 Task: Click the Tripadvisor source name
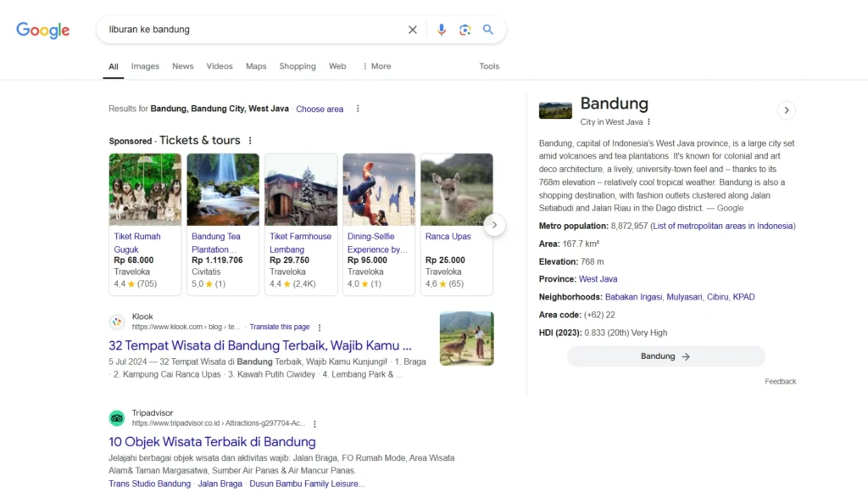[x=153, y=413]
